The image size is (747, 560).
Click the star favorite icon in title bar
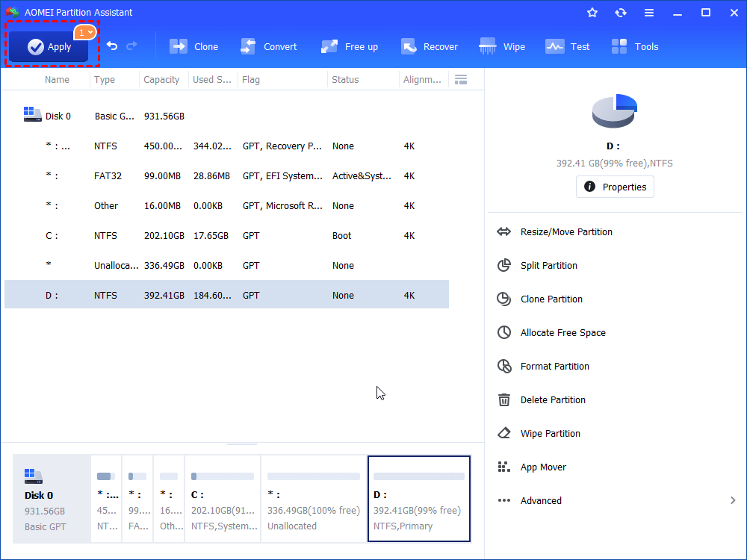click(x=592, y=13)
